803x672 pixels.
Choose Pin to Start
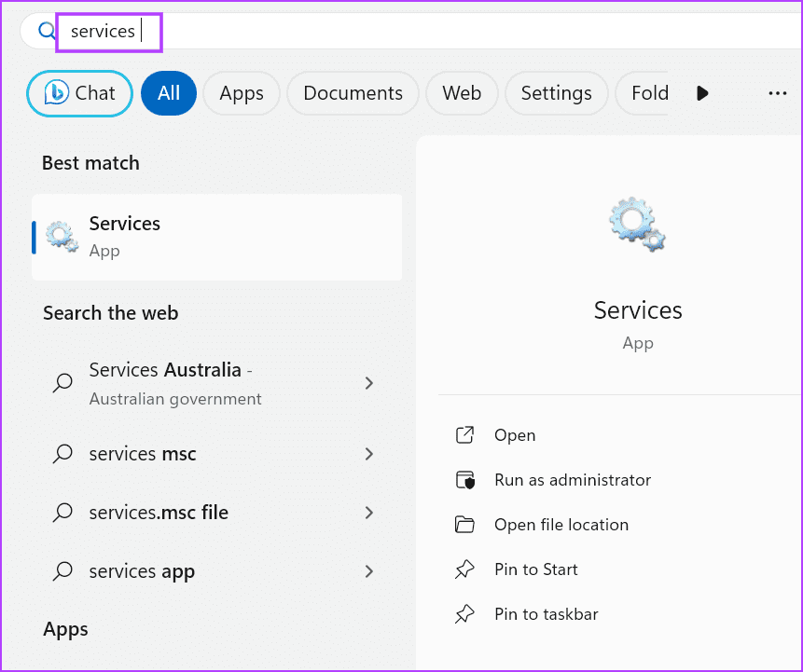tap(535, 569)
